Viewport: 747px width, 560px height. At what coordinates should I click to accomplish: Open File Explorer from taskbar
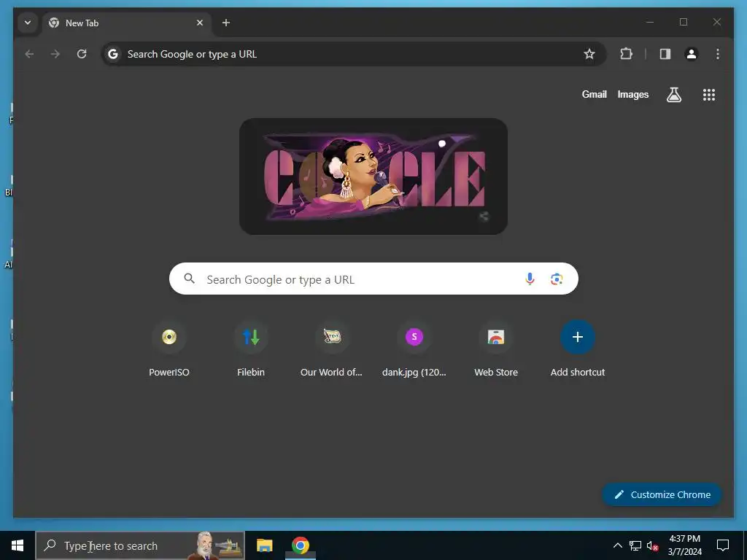point(264,545)
